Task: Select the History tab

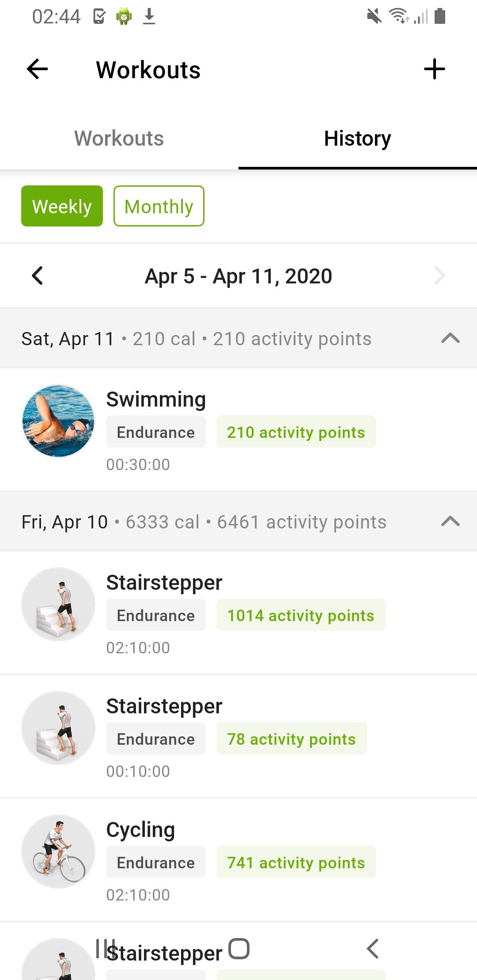Action: coord(358,139)
